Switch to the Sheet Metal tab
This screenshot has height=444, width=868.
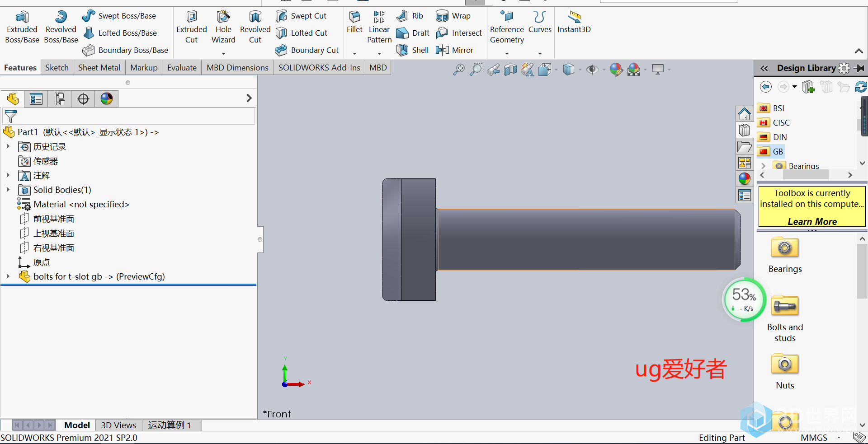coord(99,68)
